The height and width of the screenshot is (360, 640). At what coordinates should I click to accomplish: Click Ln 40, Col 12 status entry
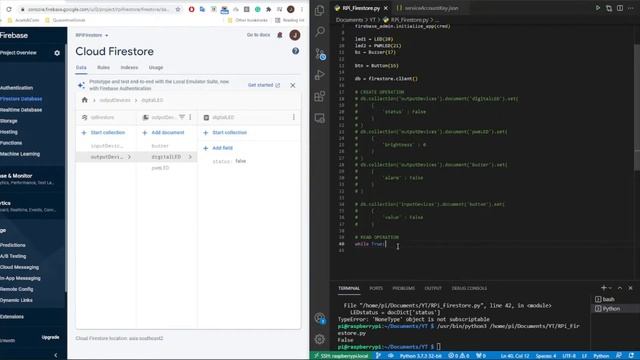pyautogui.click(x=514, y=356)
